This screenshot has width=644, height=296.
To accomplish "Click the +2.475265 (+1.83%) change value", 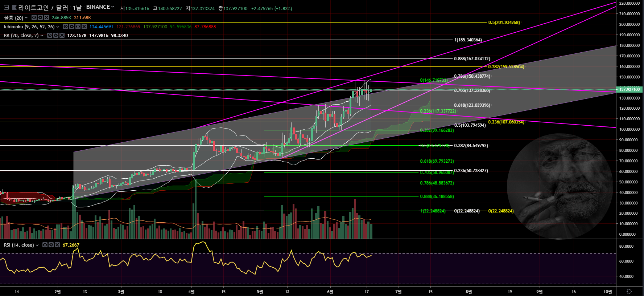I will [272, 9].
